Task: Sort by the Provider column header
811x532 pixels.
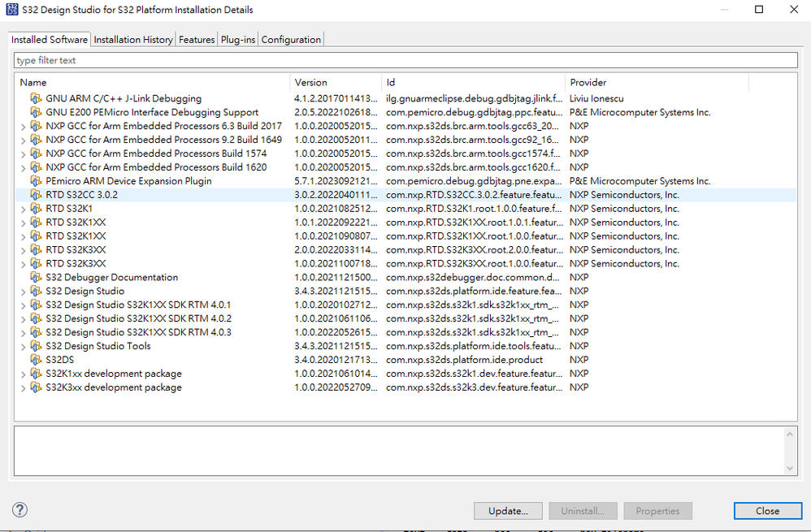Action: (x=657, y=82)
